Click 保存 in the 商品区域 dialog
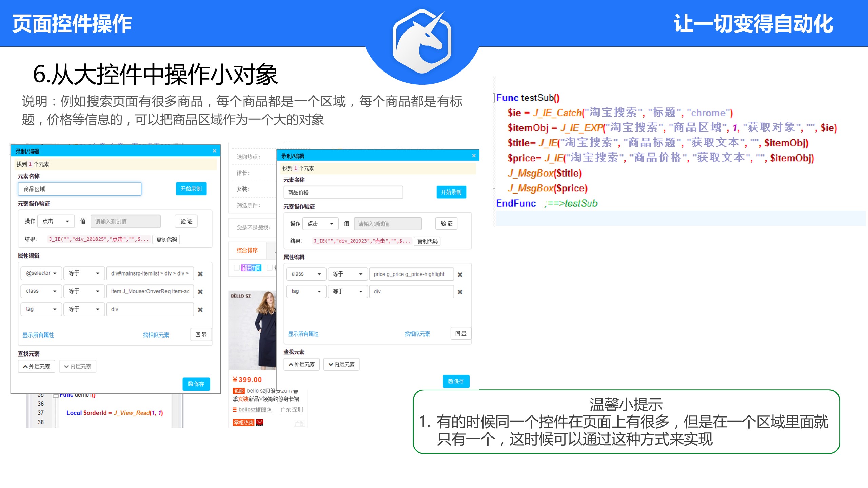868x488 pixels. point(196,384)
